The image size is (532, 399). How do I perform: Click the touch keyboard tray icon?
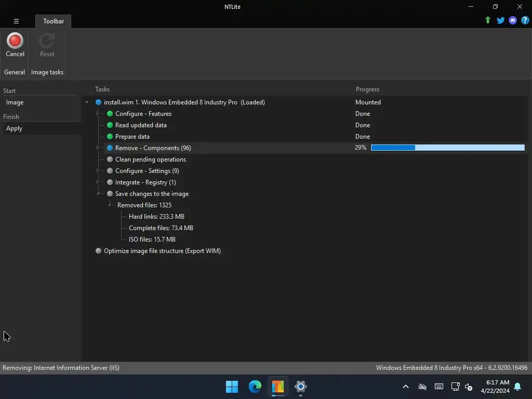[438, 387]
